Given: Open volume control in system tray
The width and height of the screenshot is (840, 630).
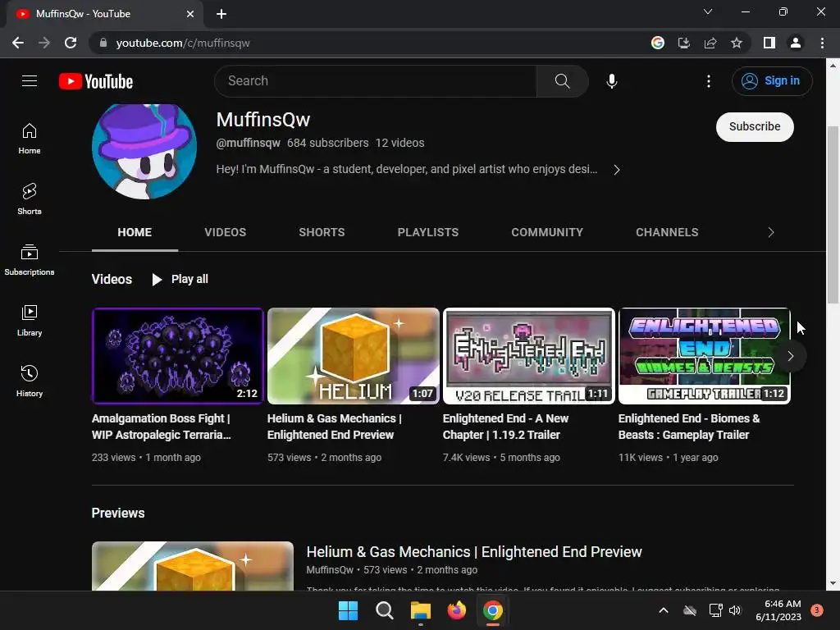Looking at the screenshot, I should click(734, 610).
